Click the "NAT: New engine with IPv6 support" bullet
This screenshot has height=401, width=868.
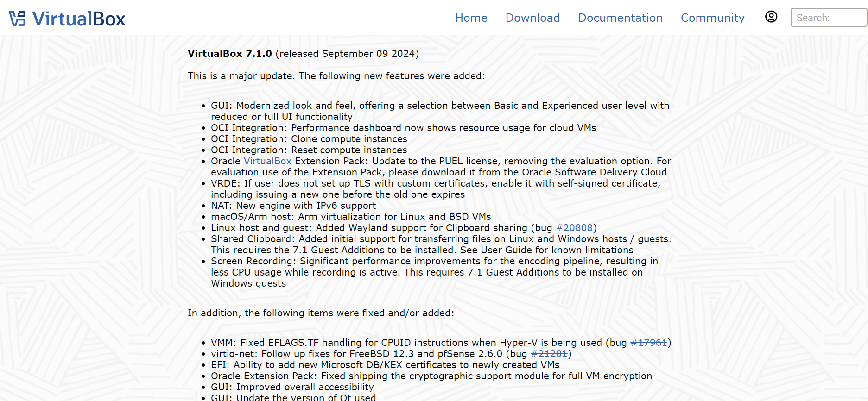pos(293,206)
